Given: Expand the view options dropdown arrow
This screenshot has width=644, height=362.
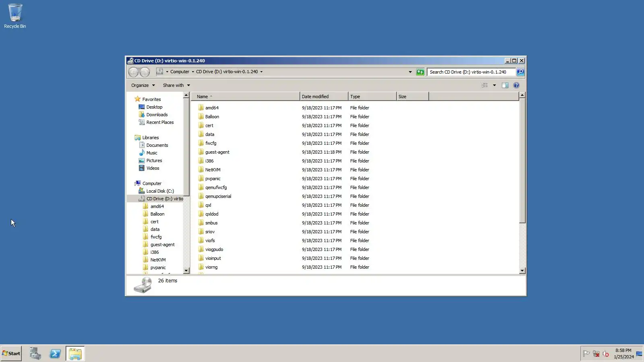Looking at the screenshot, I should (494, 85).
